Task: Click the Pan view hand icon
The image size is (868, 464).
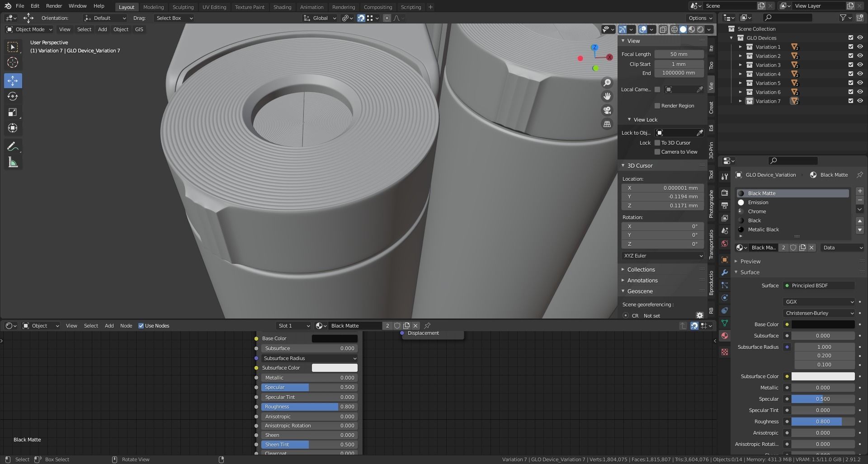Action: point(607,96)
